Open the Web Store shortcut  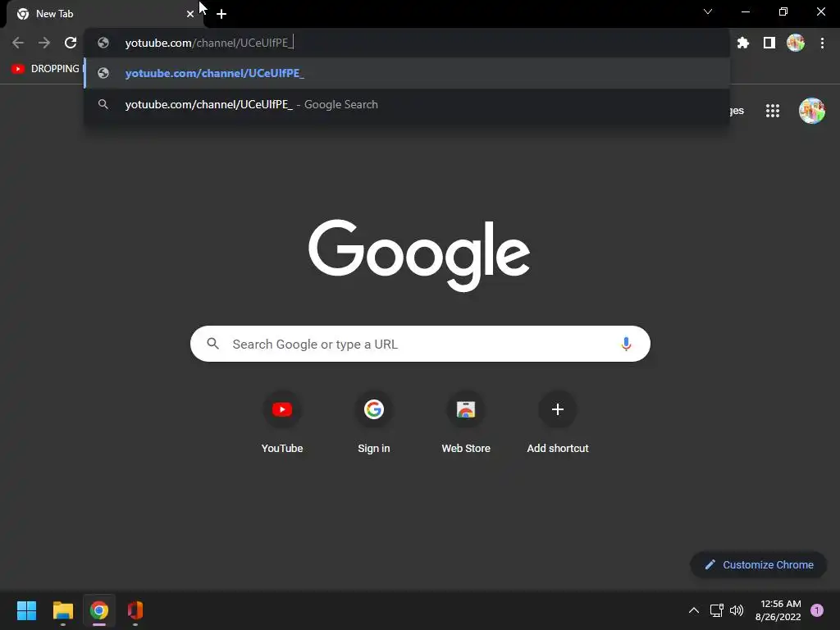466,423
